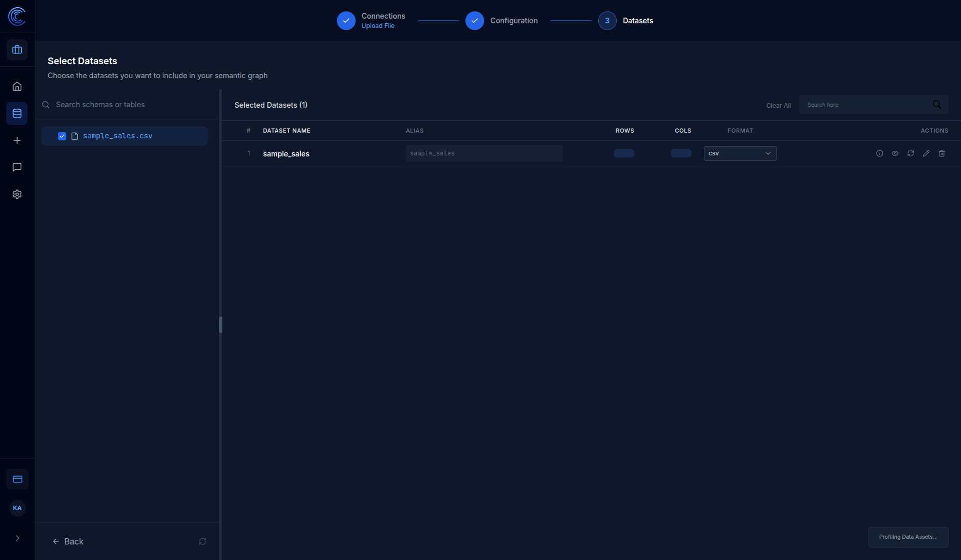Uncheck the sample_sales.csv checkbox
Viewport: 961px width, 560px height.
click(x=62, y=136)
